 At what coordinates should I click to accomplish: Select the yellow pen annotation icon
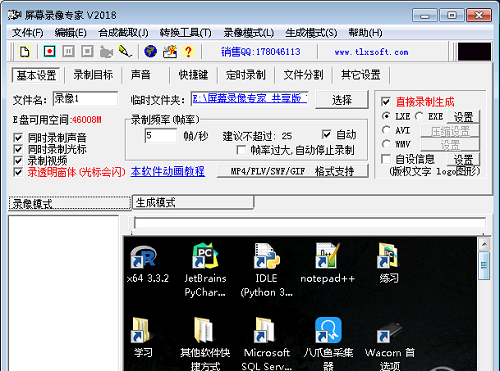(126, 51)
